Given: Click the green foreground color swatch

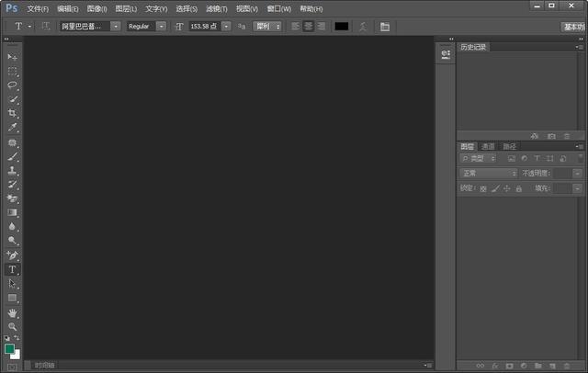Looking at the screenshot, I should [9, 348].
